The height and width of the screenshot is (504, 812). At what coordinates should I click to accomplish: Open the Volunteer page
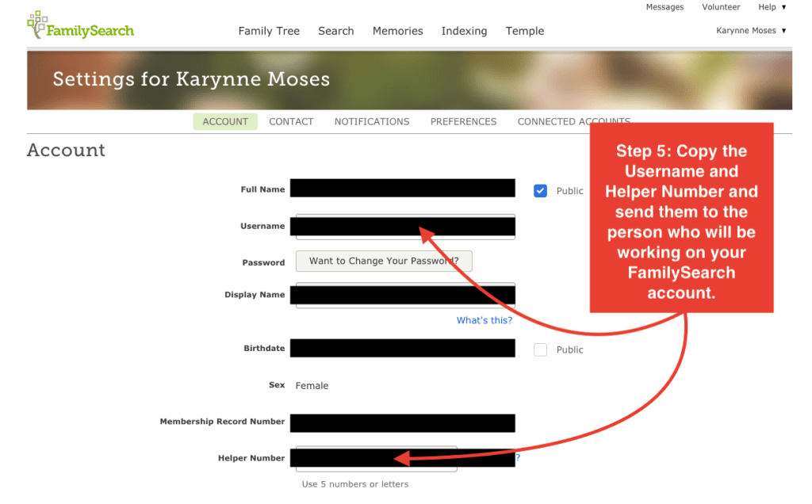click(x=721, y=7)
